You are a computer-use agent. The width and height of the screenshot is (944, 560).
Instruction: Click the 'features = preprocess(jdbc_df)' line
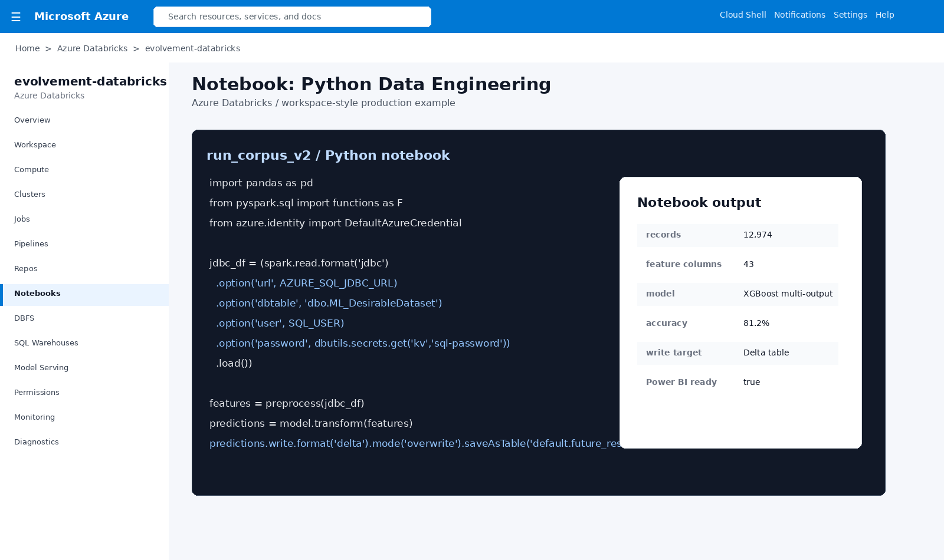[287, 403]
